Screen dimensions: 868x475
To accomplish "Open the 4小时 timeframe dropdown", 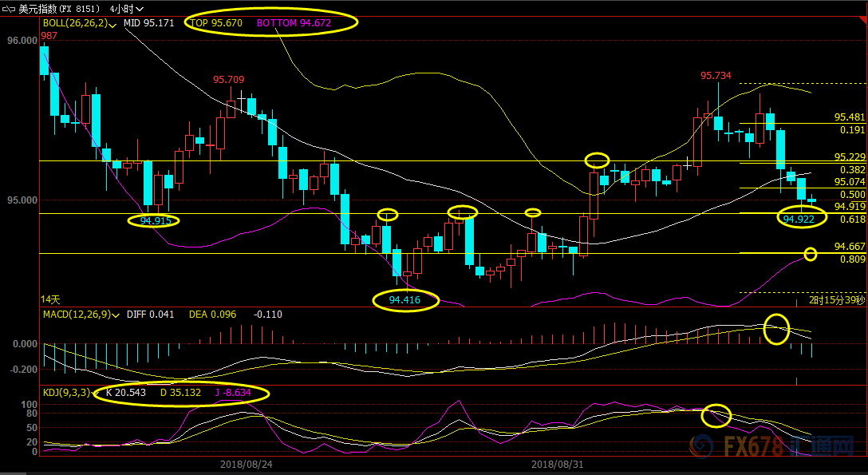I will [127, 9].
